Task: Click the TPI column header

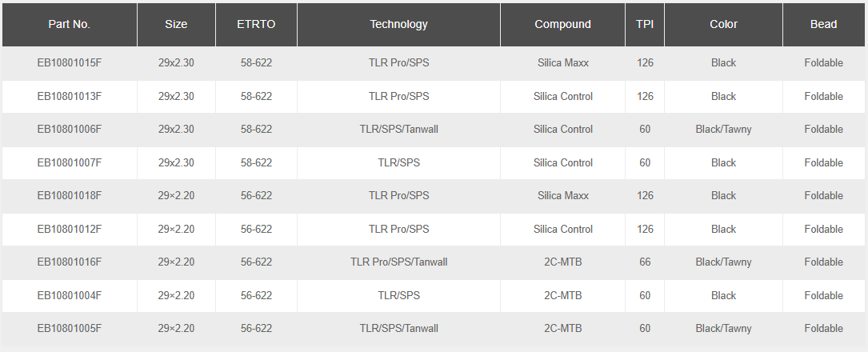Action: tap(645, 24)
